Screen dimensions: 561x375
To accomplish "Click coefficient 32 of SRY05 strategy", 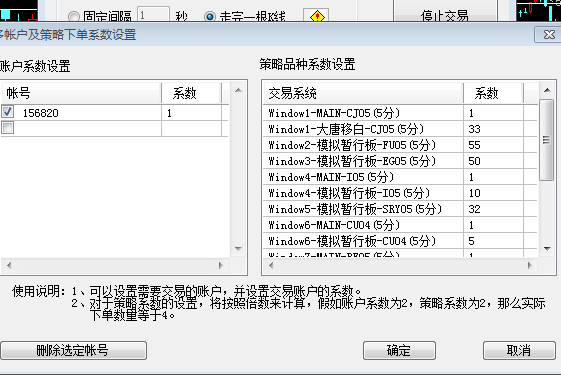I will [x=493, y=209].
